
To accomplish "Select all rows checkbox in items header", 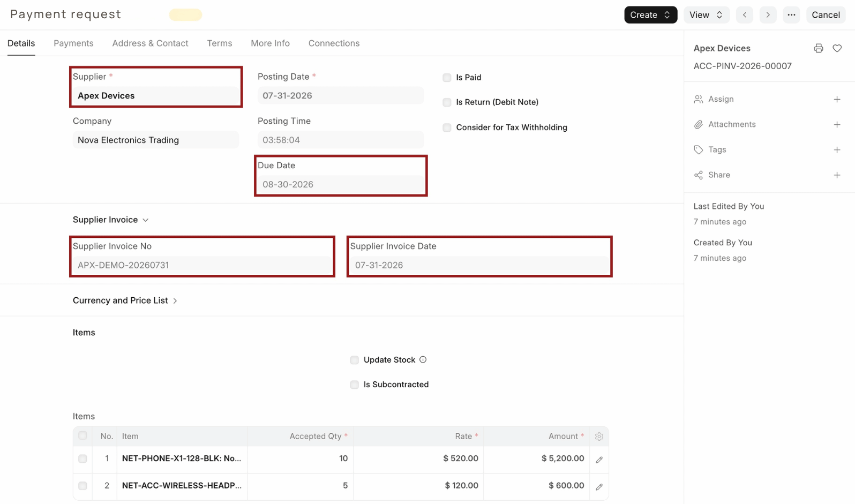I will pos(82,436).
